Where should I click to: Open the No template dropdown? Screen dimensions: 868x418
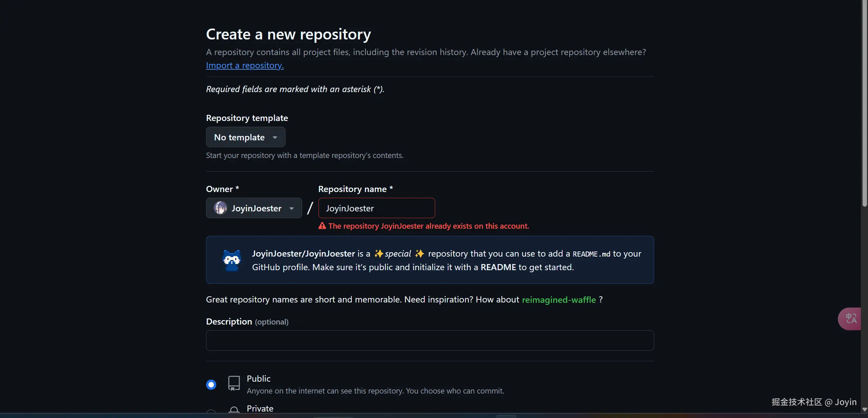(245, 137)
